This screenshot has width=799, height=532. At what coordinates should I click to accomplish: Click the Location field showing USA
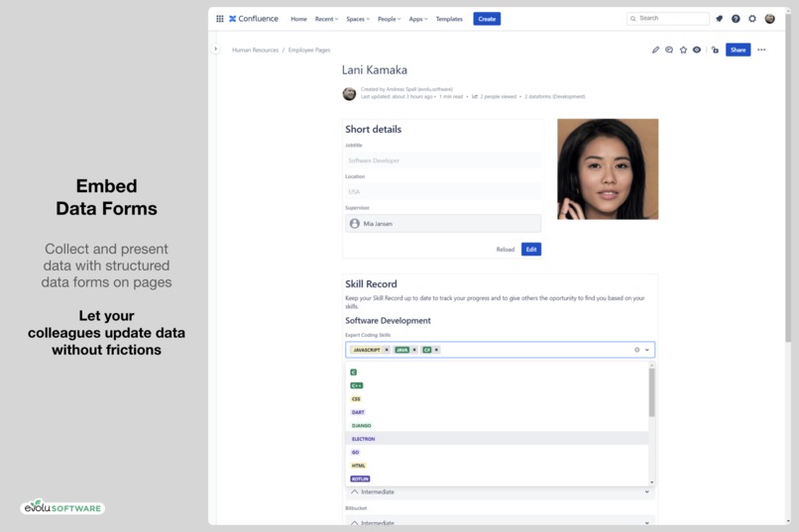[443, 191]
